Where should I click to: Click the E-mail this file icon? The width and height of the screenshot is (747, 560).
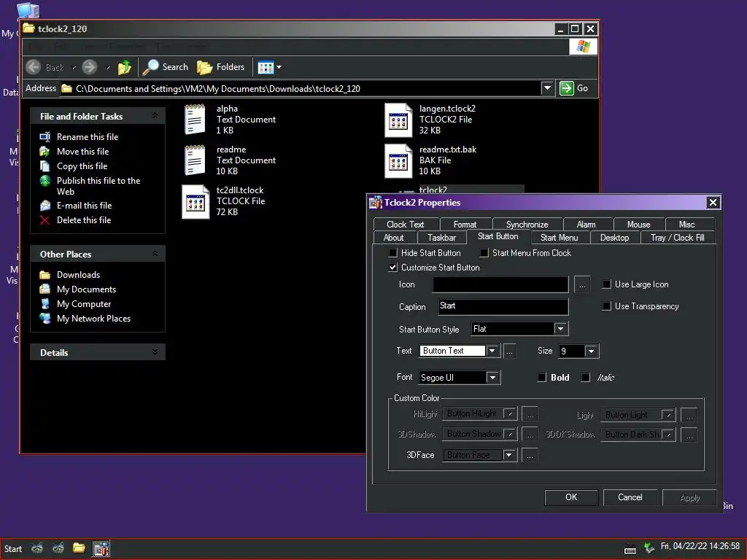[44, 205]
